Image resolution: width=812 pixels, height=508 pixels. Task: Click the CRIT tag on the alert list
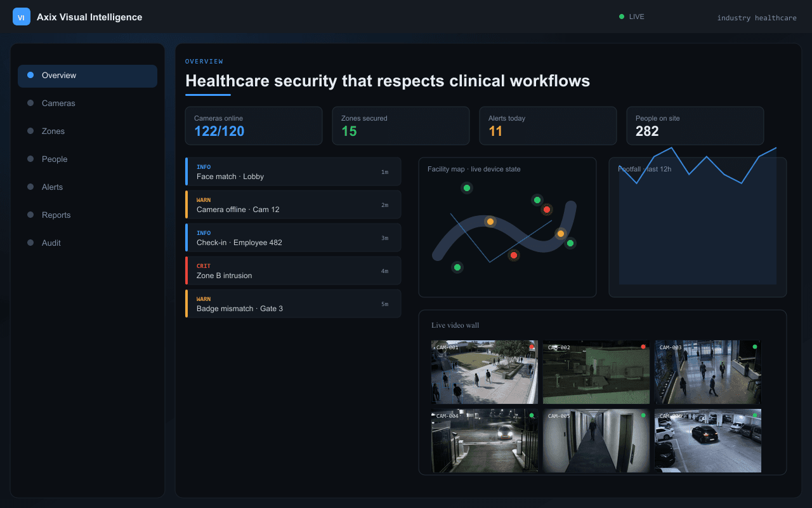[x=204, y=266]
